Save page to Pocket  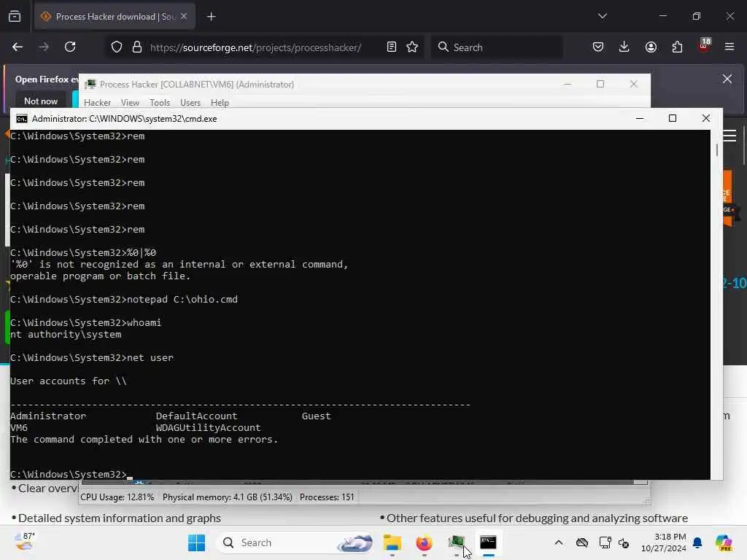[x=598, y=47]
